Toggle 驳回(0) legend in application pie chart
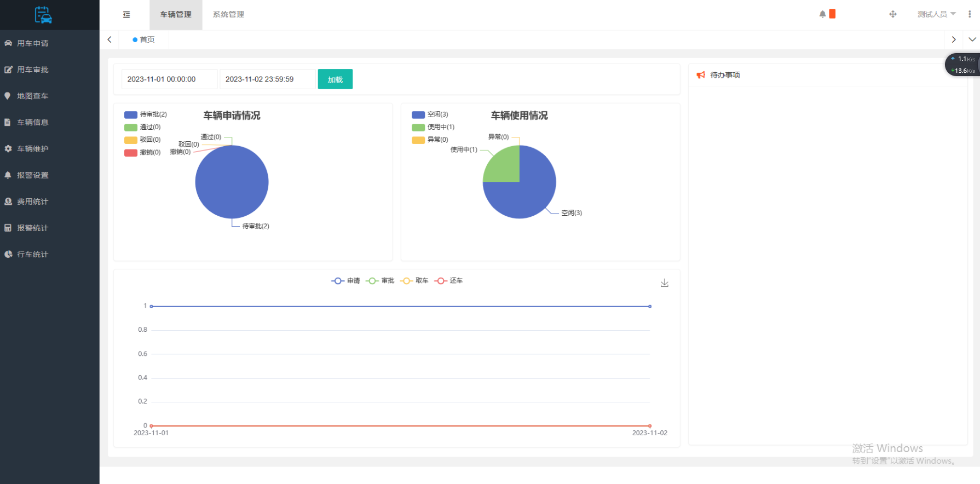 tap(142, 140)
